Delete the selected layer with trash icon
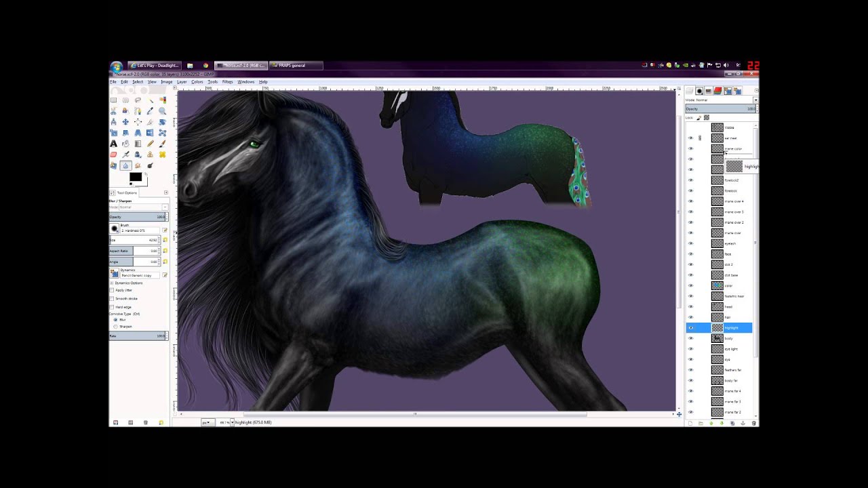 [x=753, y=423]
